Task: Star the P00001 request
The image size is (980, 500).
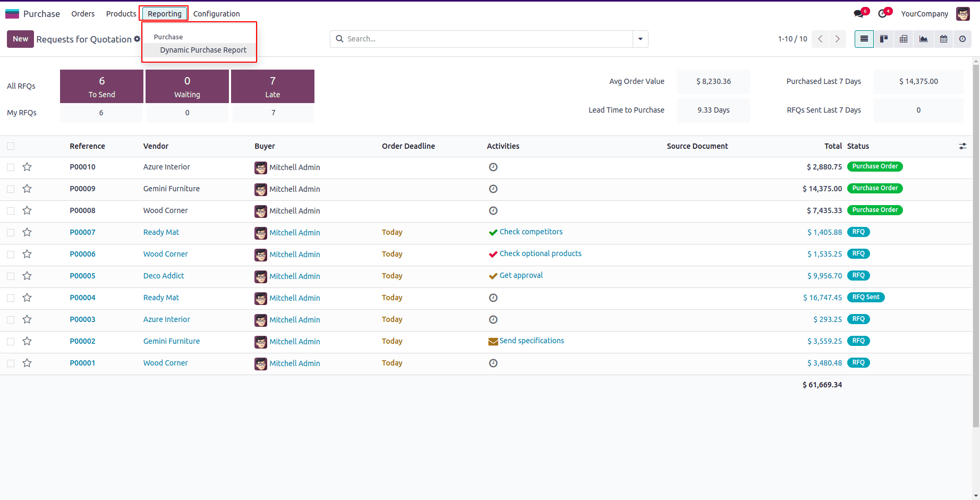Action: click(27, 363)
